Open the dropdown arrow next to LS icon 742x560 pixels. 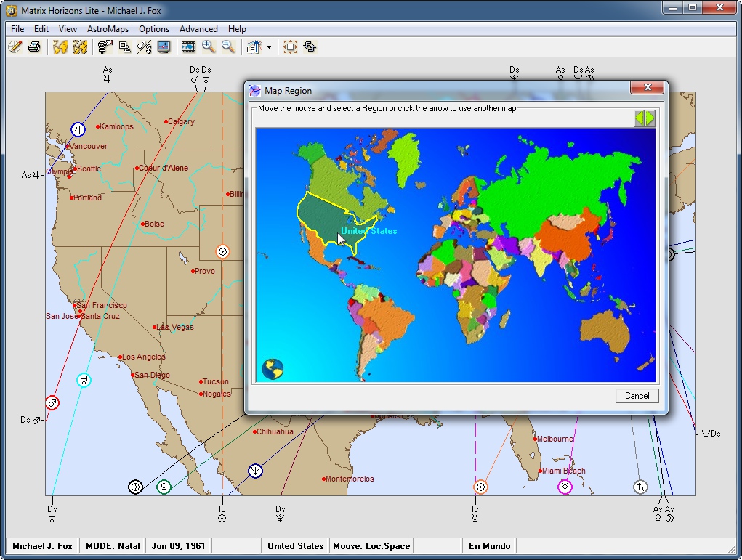[x=270, y=46]
